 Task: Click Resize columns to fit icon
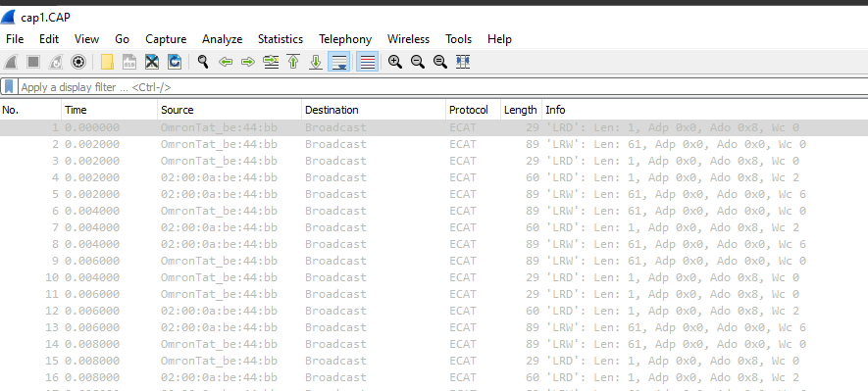tap(463, 62)
